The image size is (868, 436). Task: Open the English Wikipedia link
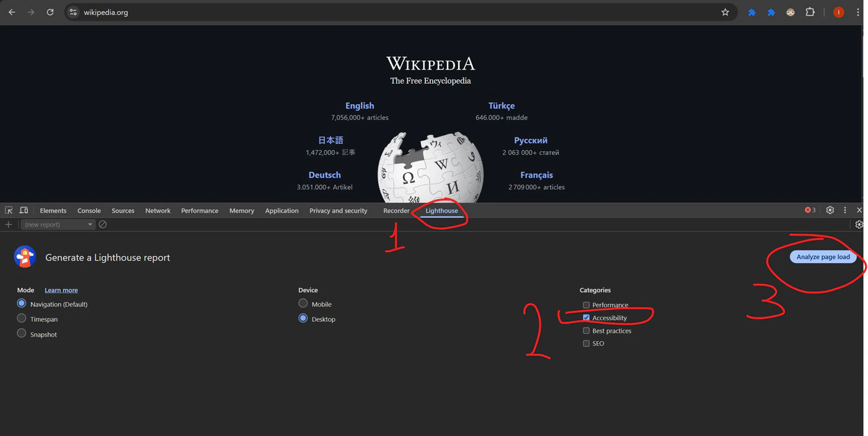click(x=360, y=106)
